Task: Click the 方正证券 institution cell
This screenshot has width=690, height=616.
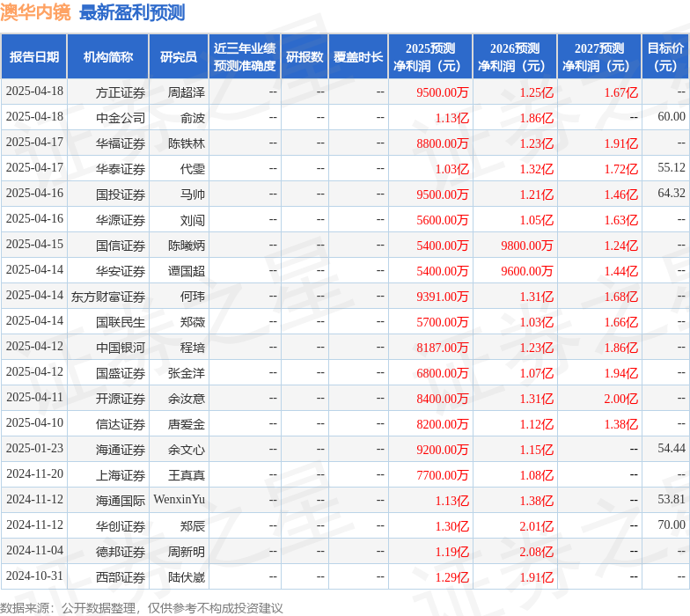Action: 121,92
